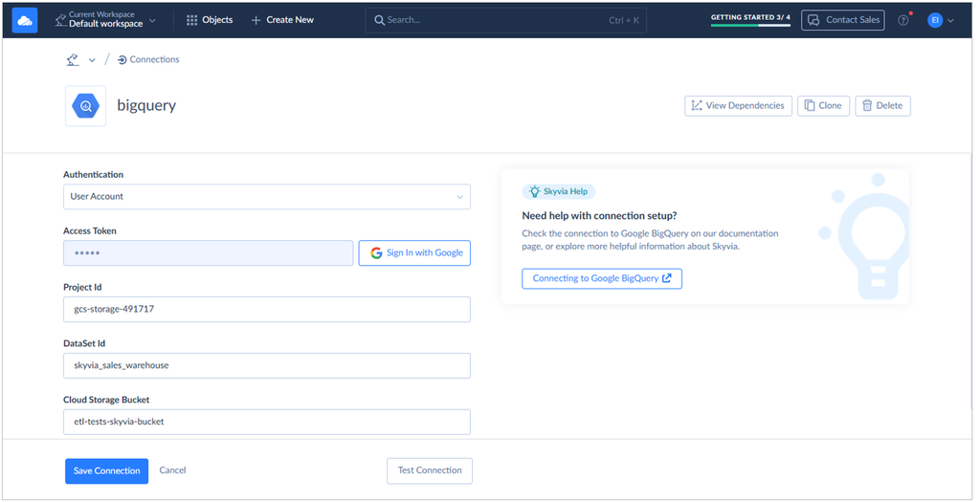The image size is (980, 502).
Task: Click the bigquery connection name
Action: click(x=146, y=105)
